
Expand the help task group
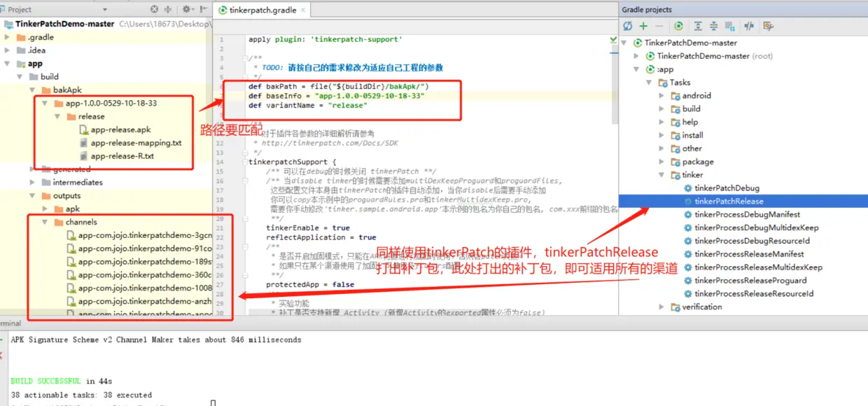(x=661, y=122)
